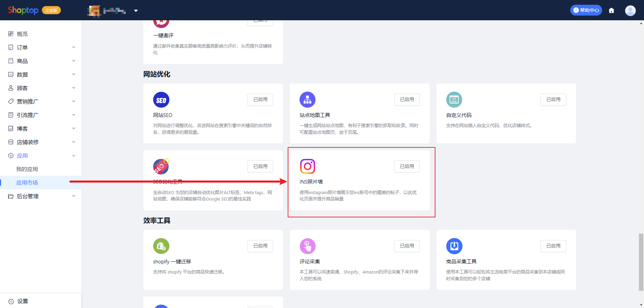
Task: Click the scrollbar up arrow
Action: point(641,23)
